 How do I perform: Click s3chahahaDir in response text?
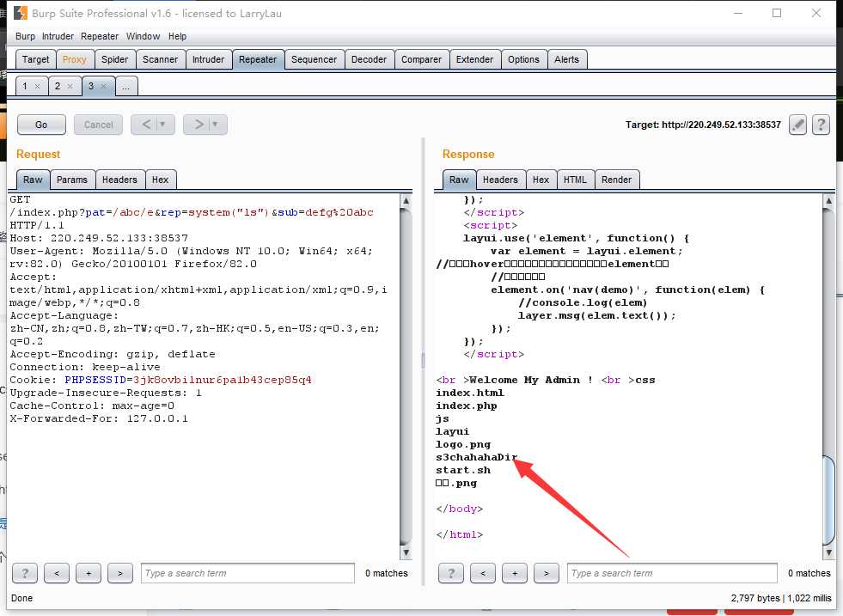coord(476,457)
